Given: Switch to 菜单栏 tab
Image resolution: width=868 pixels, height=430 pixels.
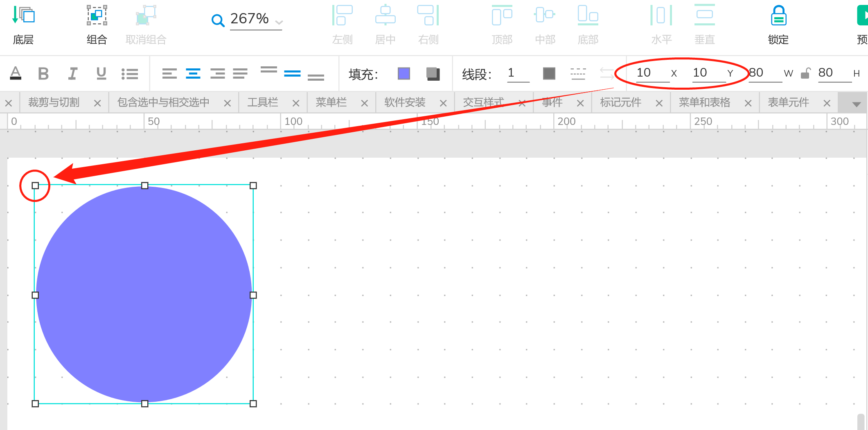Looking at the screenshot, I should tap(331, 102).
